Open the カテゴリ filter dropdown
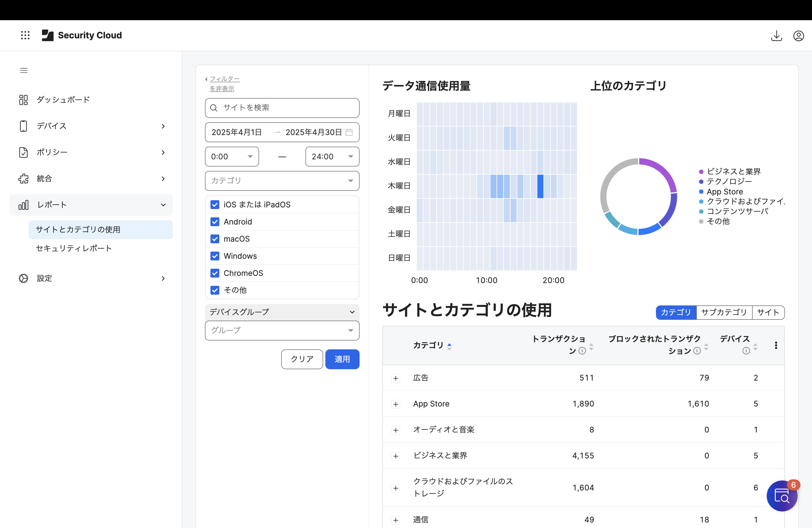The width and height of the screenshot is (812, 528). click(x=282, y=181)
